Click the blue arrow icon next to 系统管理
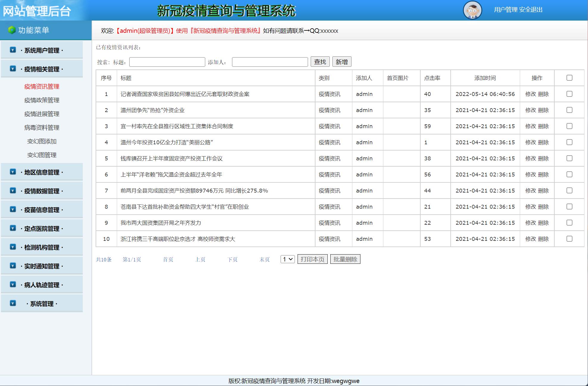Viewport: 588px width, 386px height. (12, 303)
